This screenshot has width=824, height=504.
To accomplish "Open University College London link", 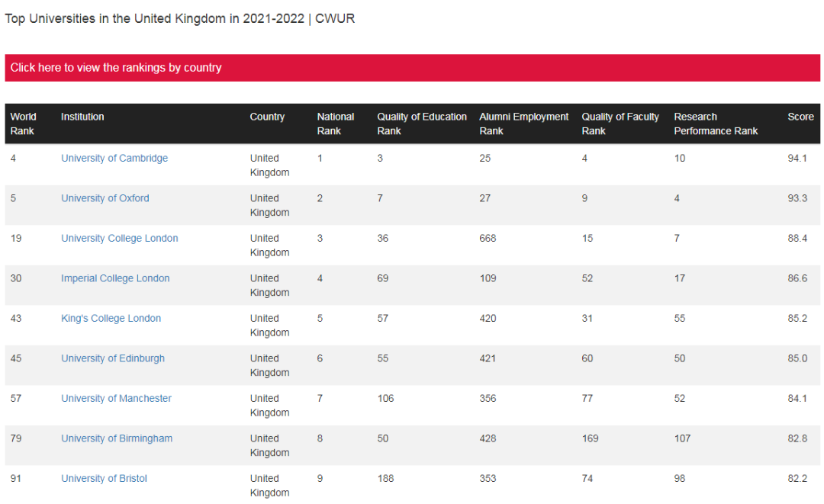I will tap(119, 238).
